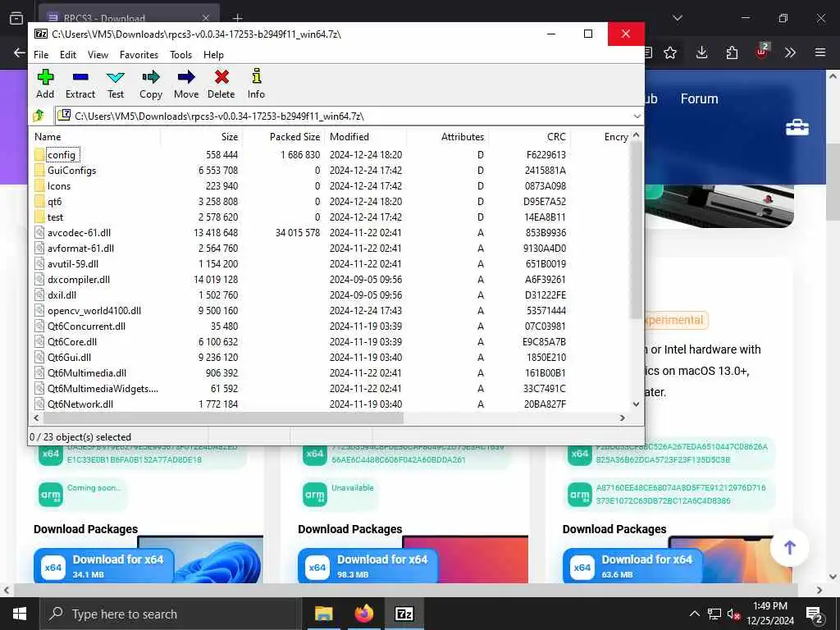This screenshot has height=630, width=840.
Task: Click Firefox bookmark star icon
Action: [670, 52]
